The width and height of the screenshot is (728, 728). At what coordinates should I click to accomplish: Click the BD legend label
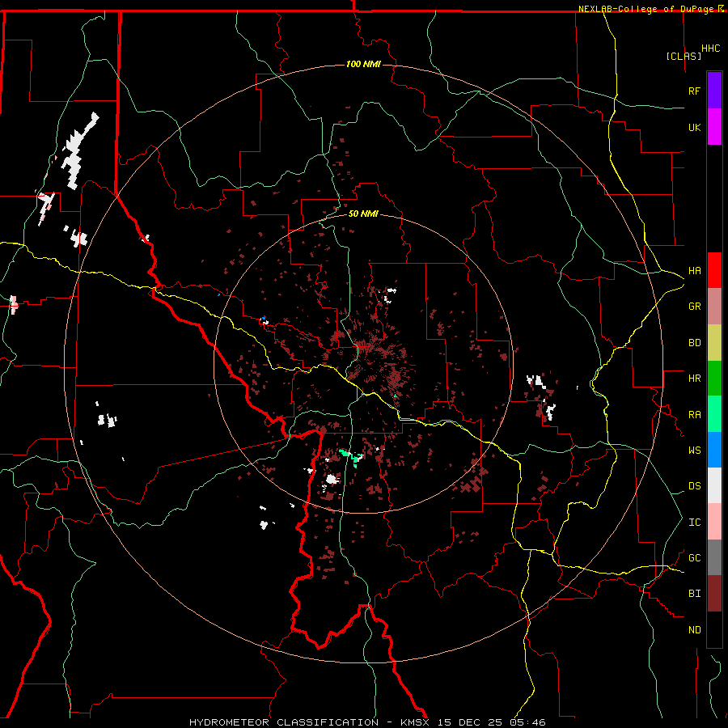tap(694, 343)
